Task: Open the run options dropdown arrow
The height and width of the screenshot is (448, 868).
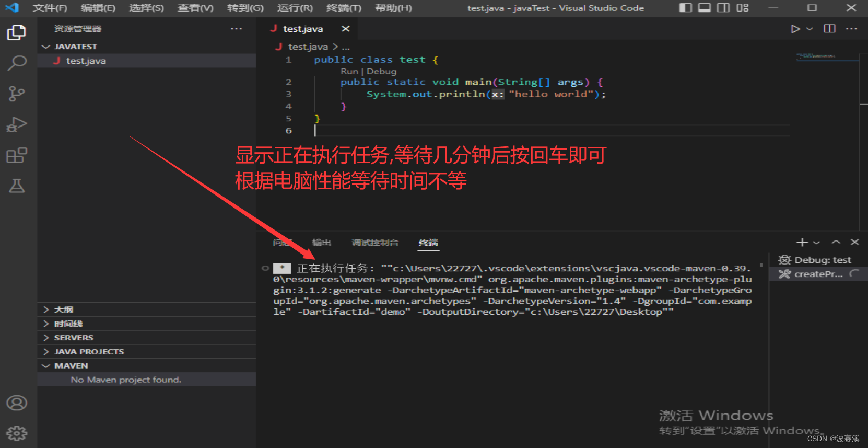Action: point(810,29)
